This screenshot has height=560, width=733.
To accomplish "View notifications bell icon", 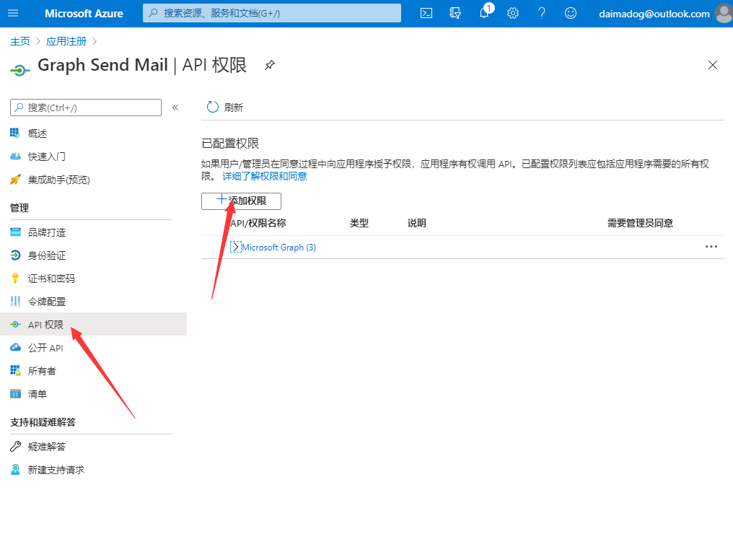I will tap(485, 12).
